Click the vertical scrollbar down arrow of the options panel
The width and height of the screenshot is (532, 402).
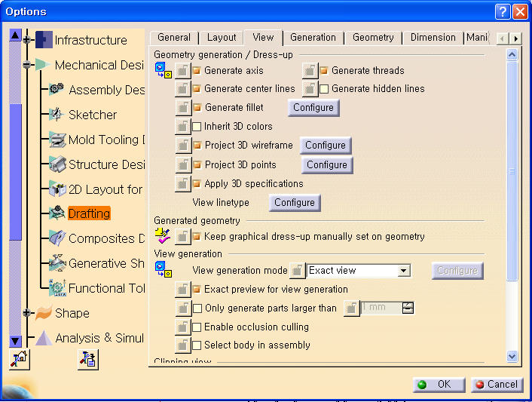[x=512, y=356]
